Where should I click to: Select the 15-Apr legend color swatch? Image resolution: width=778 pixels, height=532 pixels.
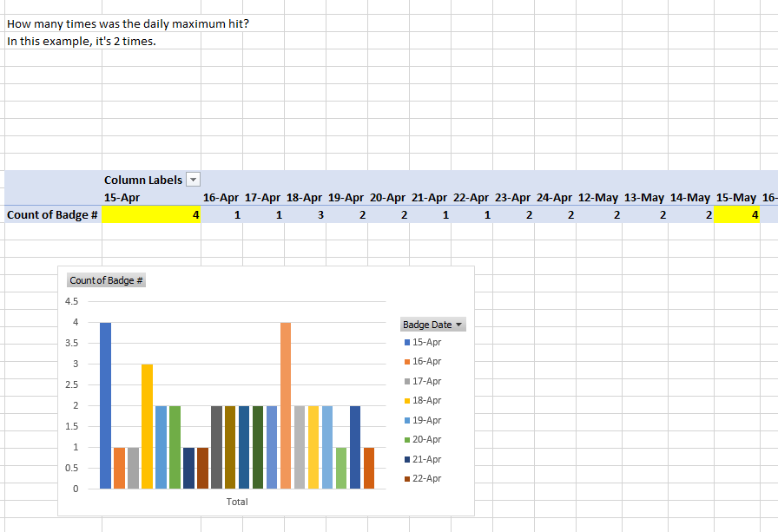(x=407, y=342)
